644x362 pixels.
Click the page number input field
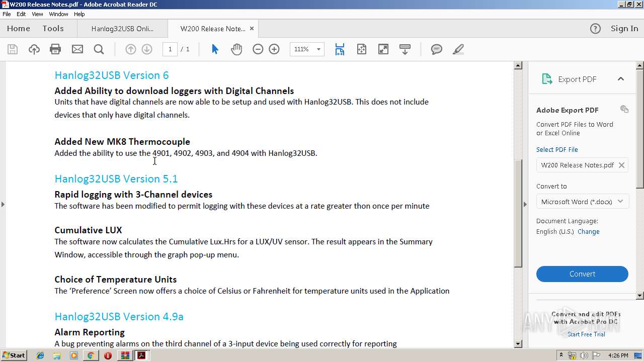click(170, 49)
